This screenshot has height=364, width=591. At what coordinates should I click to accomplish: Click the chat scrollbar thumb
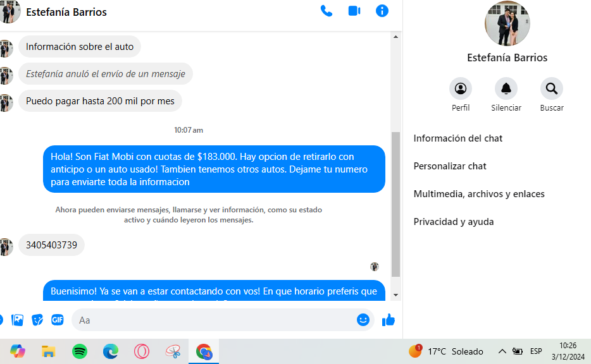[x=395, y=204]
